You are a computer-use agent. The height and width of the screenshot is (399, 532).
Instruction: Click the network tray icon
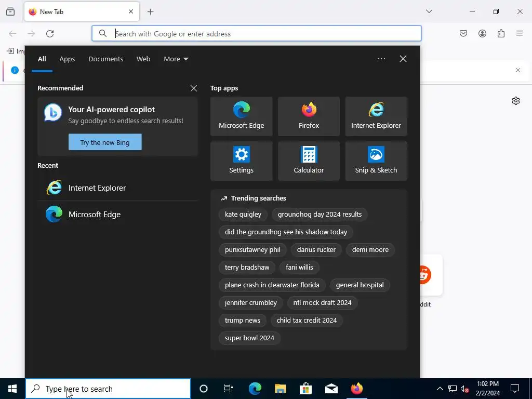coord(453,389)
